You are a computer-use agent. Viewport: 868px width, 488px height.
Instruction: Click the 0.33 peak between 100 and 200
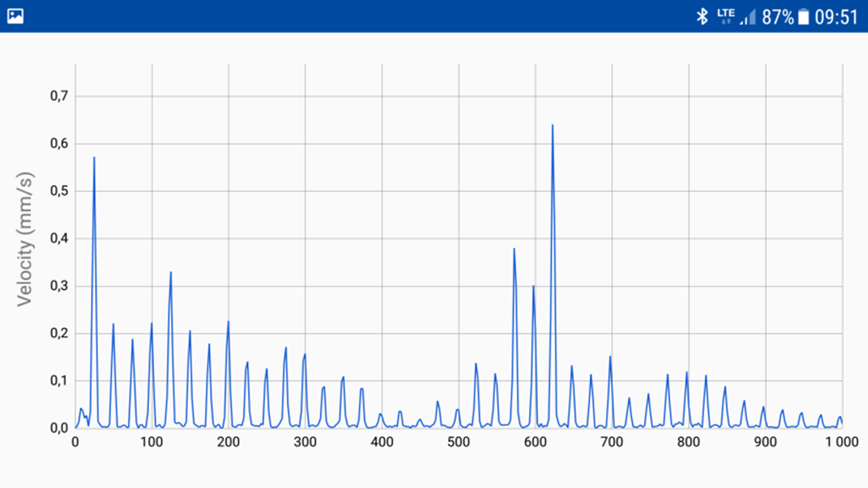point(171,274)
